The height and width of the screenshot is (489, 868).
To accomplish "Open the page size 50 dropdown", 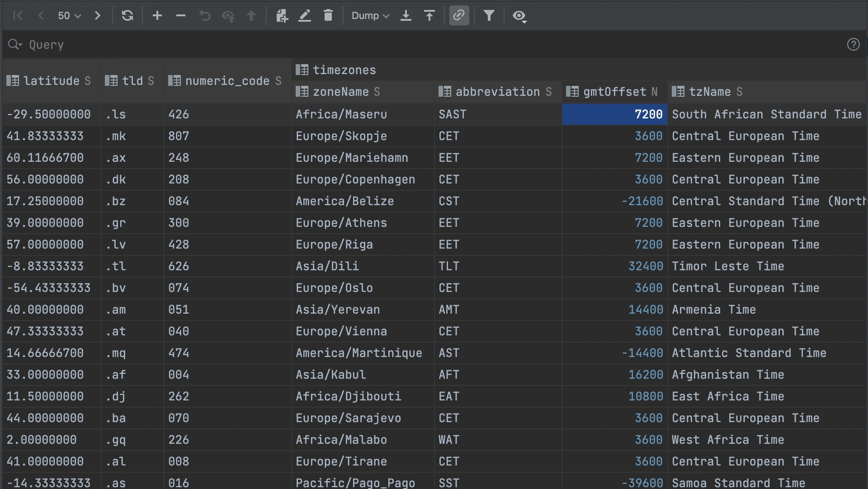I will point(69,16).
